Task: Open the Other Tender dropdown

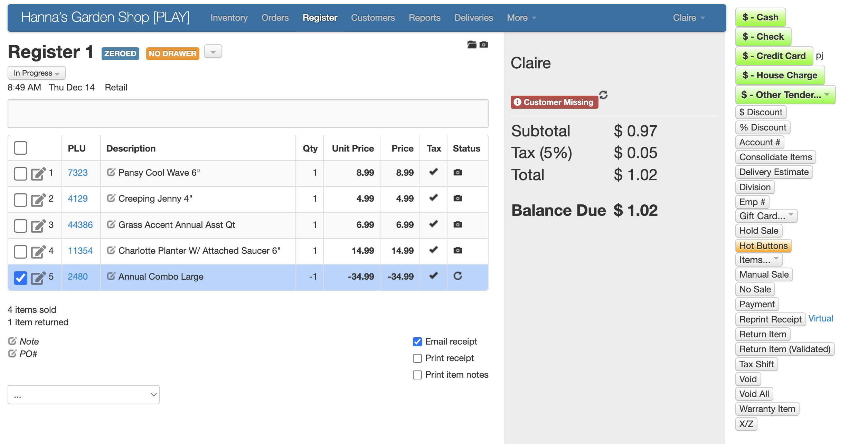Action: point(785,95)
